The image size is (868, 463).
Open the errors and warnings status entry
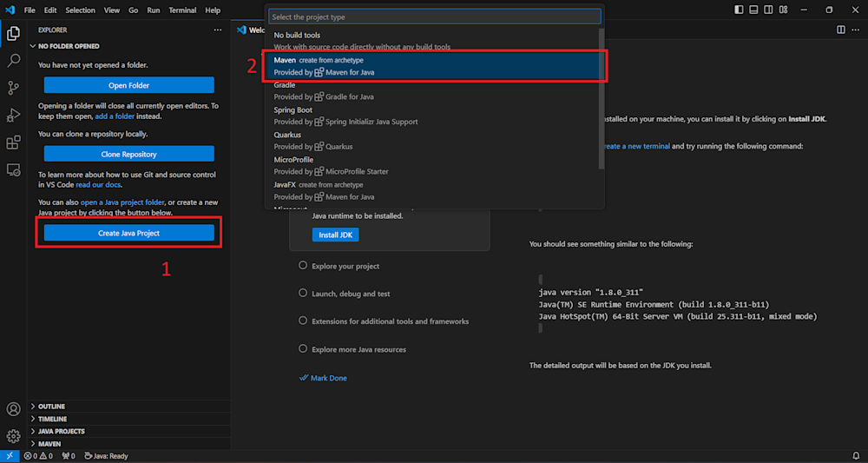pyautogui.click(x=38, y=456)
